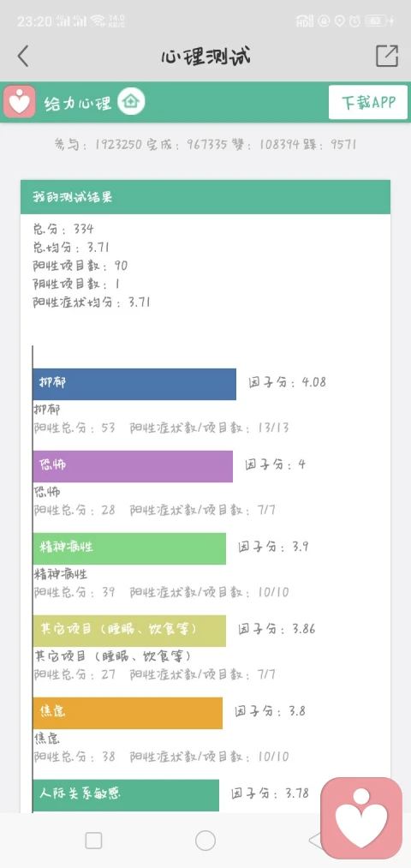Tap the 心理测试 page title
Viewport: 411px width, 868px height.
tap(205, 57)
